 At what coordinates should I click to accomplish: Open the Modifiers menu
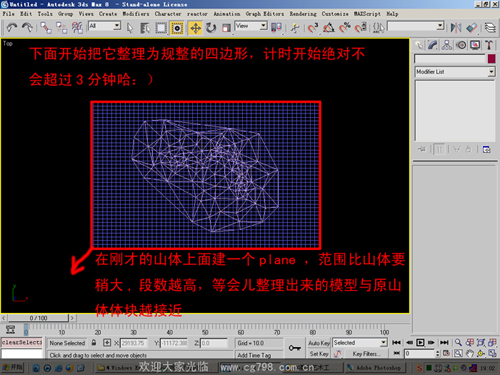(x=136, y=14)
